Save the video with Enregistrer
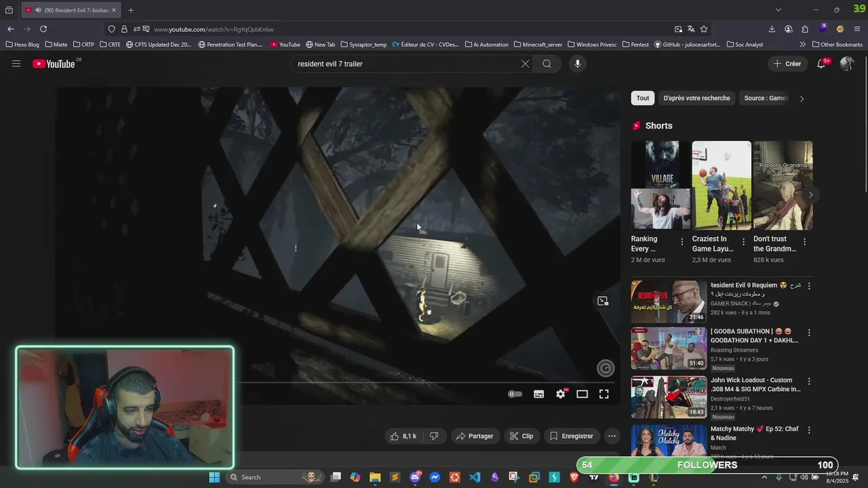868x488 pixels. (571, 436)
